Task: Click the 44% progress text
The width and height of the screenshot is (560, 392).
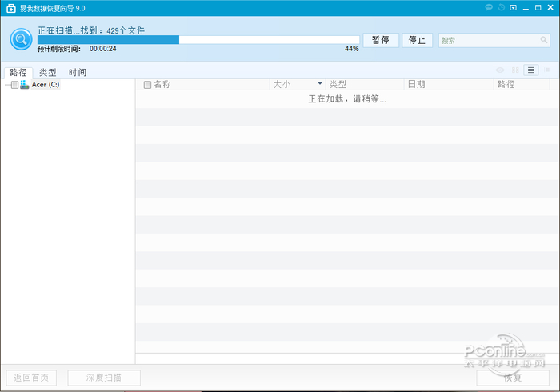Action: 352,49
